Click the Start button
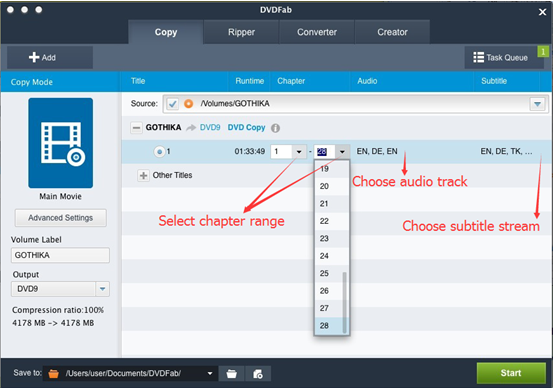The height and width of the screenshot is (388, 553). [x=511, y=373]
